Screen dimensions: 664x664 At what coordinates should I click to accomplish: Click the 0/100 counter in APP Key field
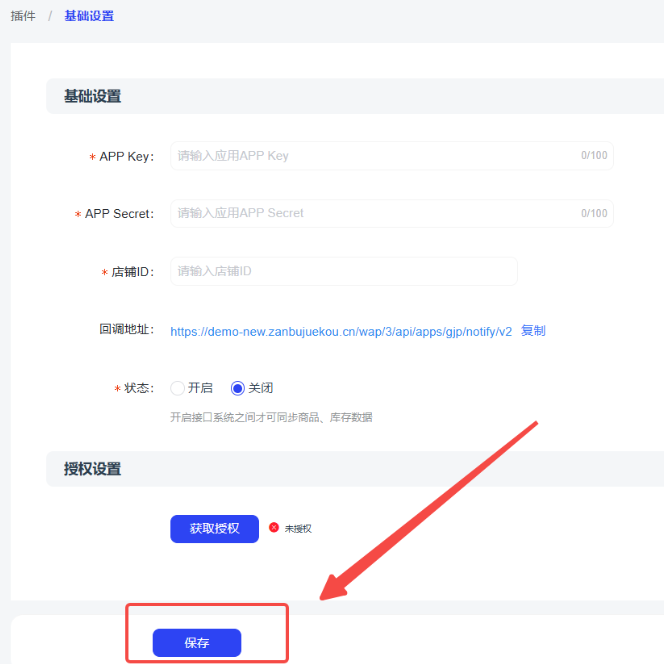594,156
